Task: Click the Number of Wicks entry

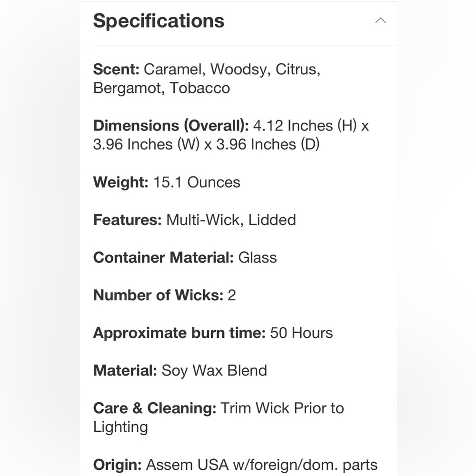Action: pyautogui.click(x=165, y=295)
